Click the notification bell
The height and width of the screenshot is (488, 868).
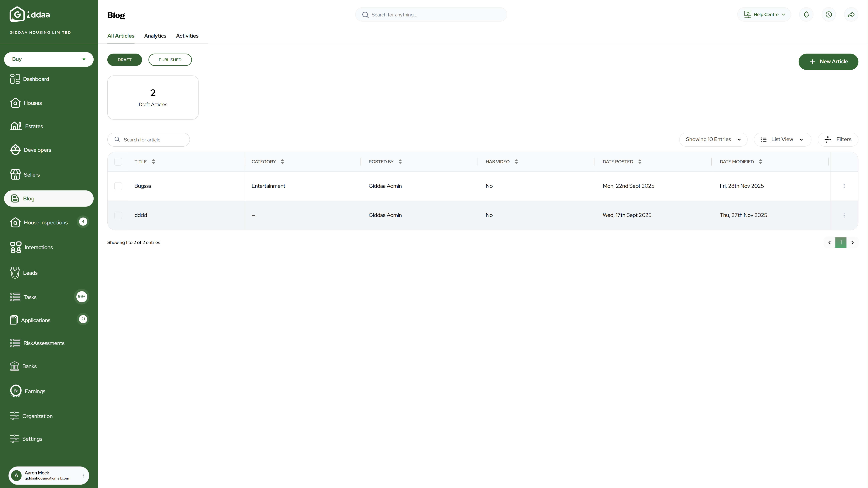[806, 14]
